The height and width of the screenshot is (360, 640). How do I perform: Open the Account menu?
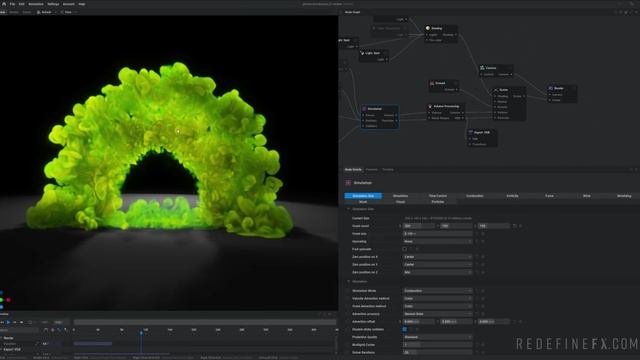point(69,4)
